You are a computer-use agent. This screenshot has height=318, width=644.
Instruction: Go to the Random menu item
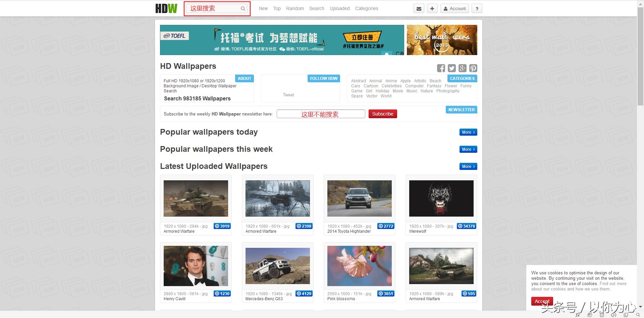pos(295,9)
